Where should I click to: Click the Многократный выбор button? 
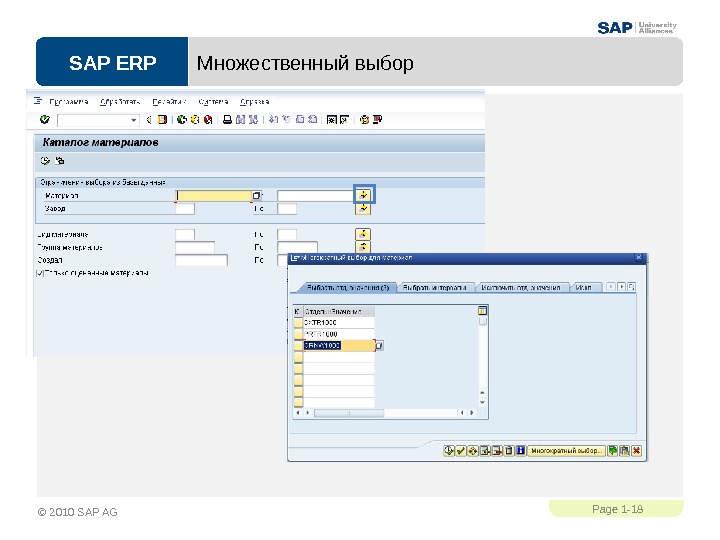click(x=566, y=451)
